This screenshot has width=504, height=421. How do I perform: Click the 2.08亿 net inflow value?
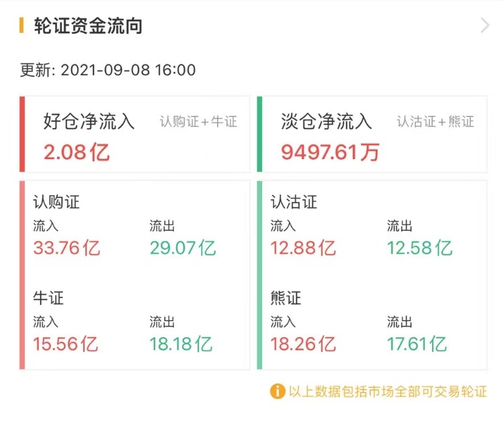click(77, 152)
